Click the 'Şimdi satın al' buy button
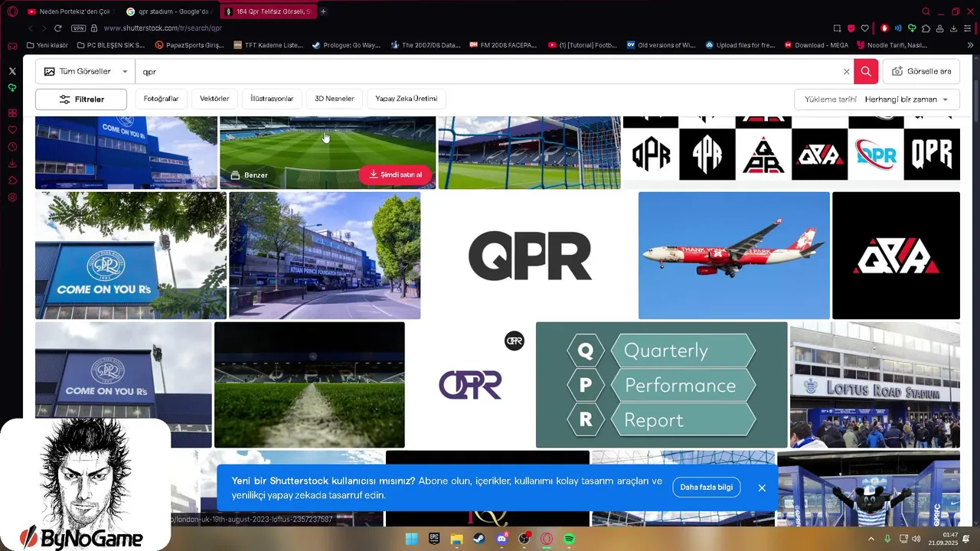 [395, 174]
